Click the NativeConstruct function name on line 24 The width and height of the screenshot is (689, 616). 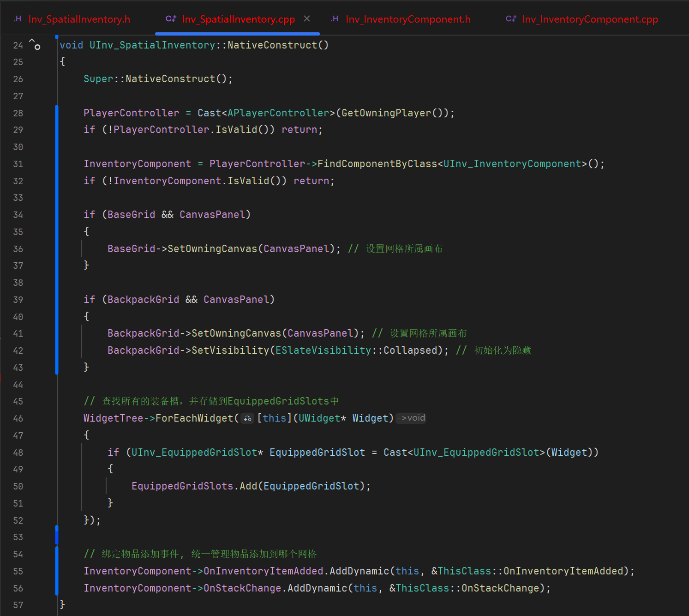272,45
